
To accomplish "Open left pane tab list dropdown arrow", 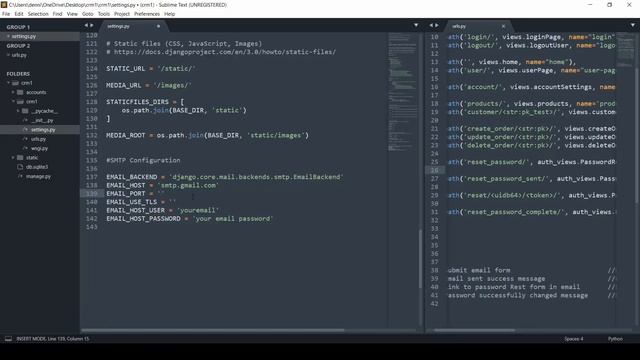I will pyautogui.click(x=416, y=25).
